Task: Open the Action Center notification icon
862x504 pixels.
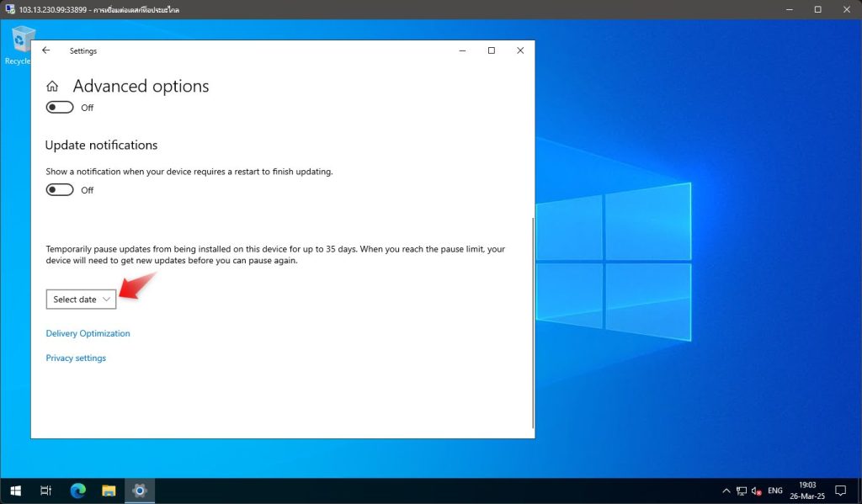Action: tap(840, 490)
